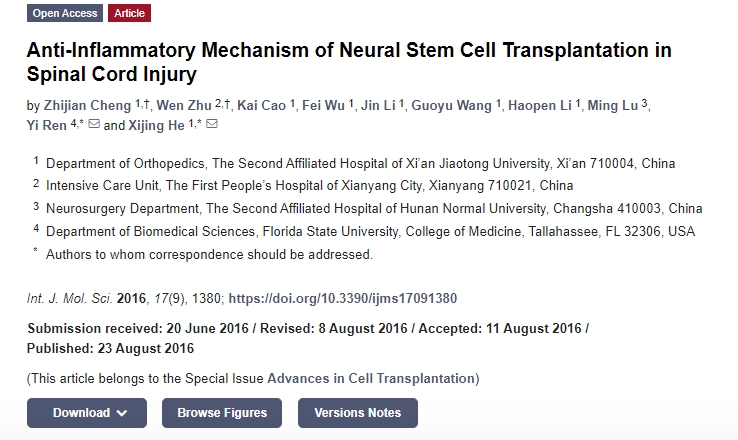Open the Browse Figures button
The image size is (738, 440).
tap(222, 412)
